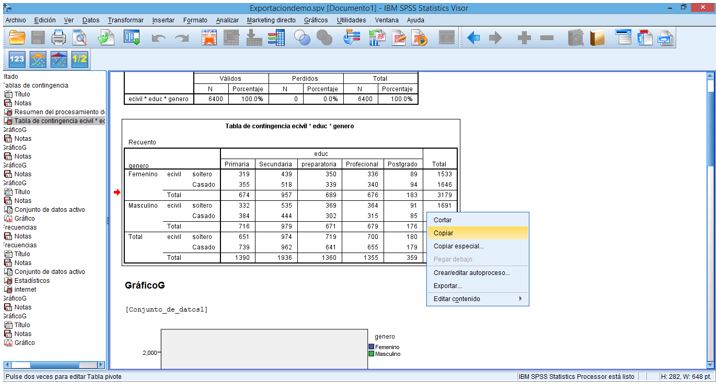Click the brown closed-book icon in the toolbar

[597, 37]
